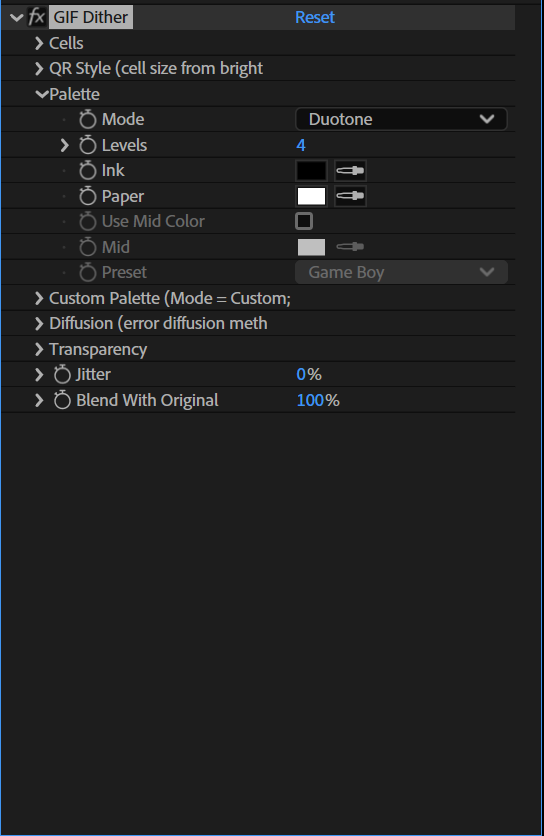
Task: Toggle the Jitter stopwatch
Action: [62, 374]
